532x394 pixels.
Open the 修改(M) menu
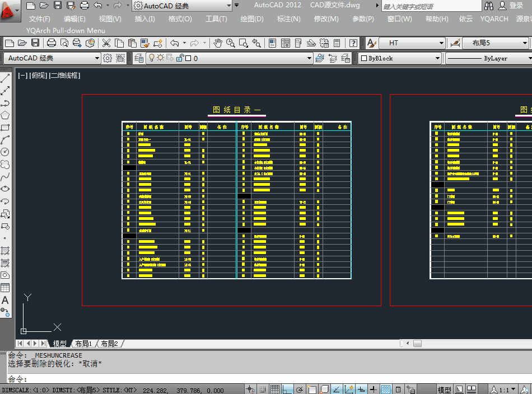coord(325,18)
